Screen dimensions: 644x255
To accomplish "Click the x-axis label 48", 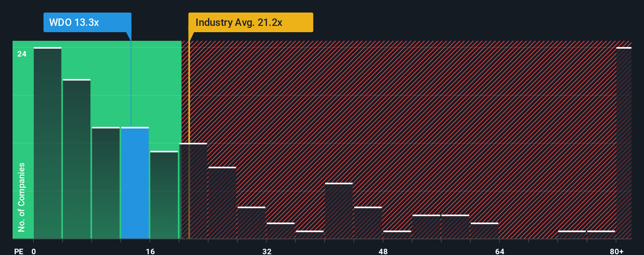I will click(x=383, y=251).
